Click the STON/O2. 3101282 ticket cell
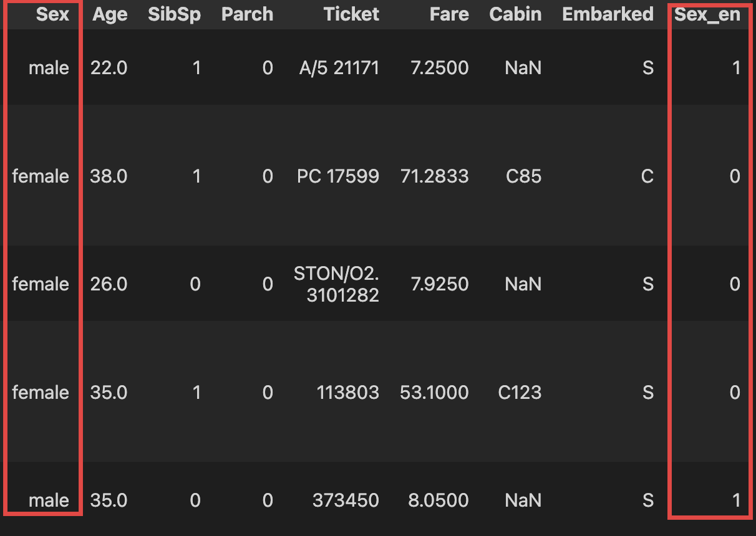Screen dimensions: 756x536 (337, 284)
